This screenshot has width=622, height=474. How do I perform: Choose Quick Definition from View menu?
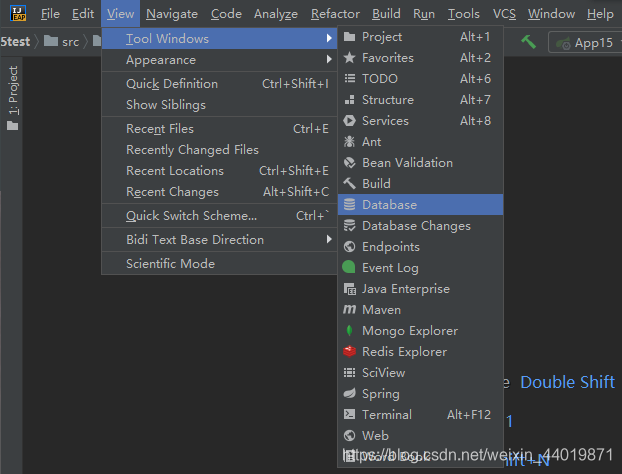pyautogui.click(x=219, y=84)
